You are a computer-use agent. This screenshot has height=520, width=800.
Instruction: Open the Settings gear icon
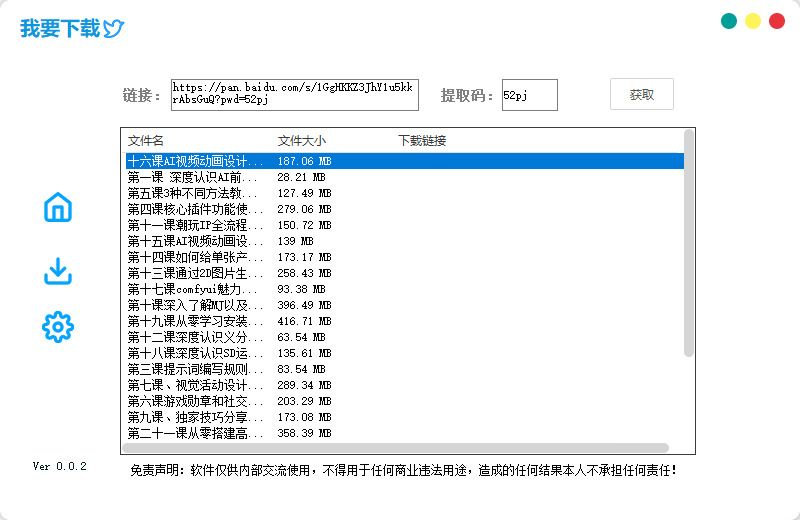click(x=58, y=326)
